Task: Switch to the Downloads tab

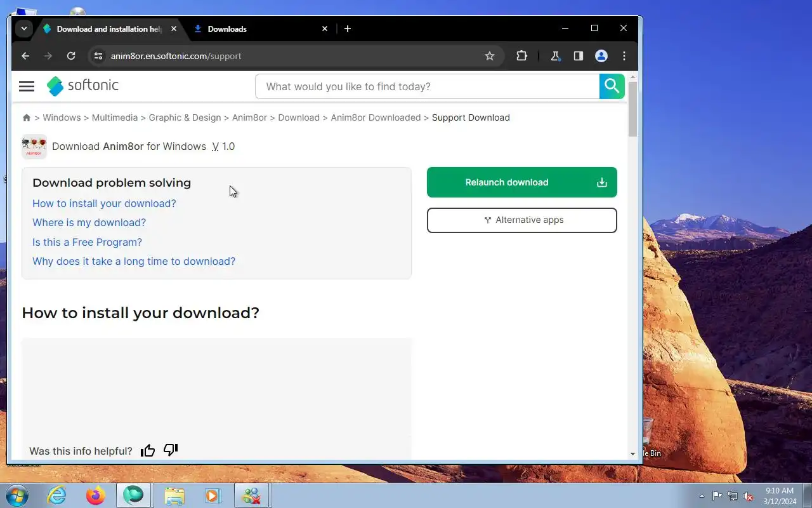Action: [260, 29]
